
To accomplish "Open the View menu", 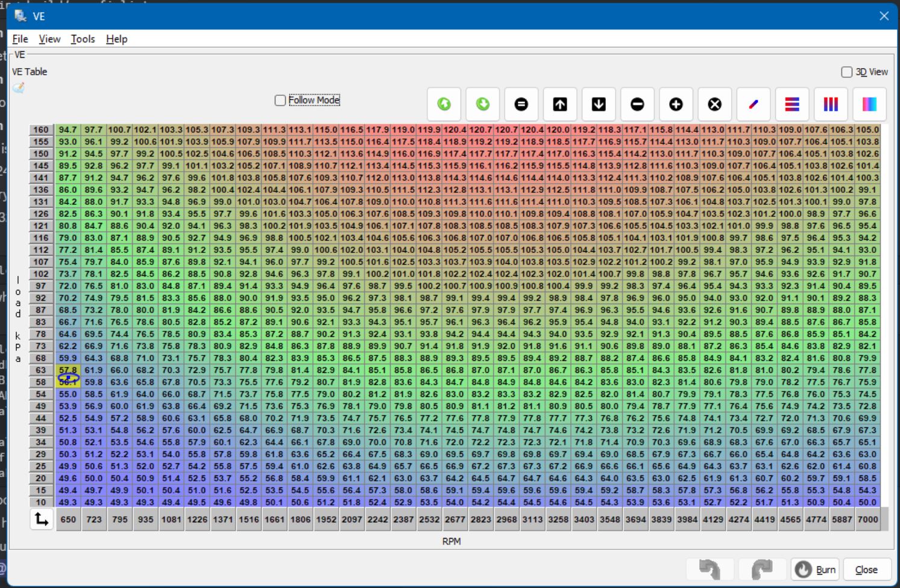I will (x=49, y=39).
